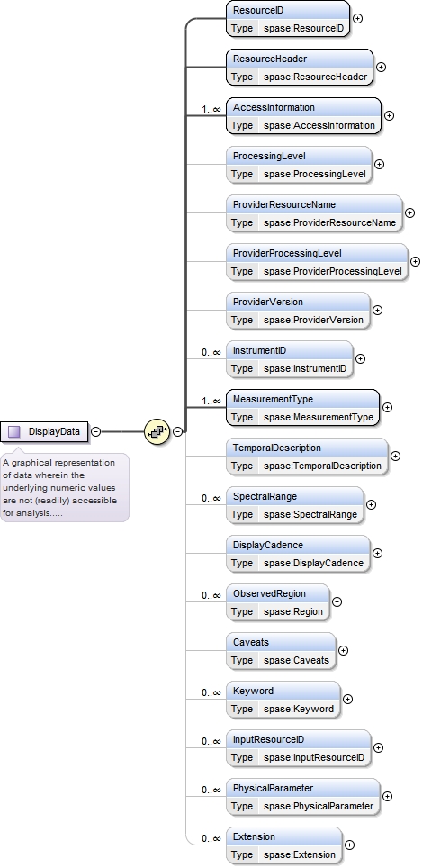The image size is (422, 868).
Task: Click the spase:Keyword type value
Action: point(299,710)
